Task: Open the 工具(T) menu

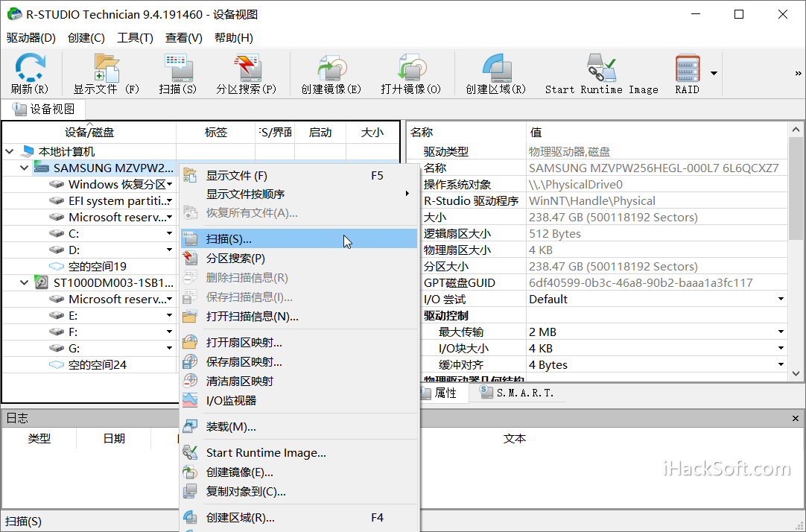Action: 135,37
